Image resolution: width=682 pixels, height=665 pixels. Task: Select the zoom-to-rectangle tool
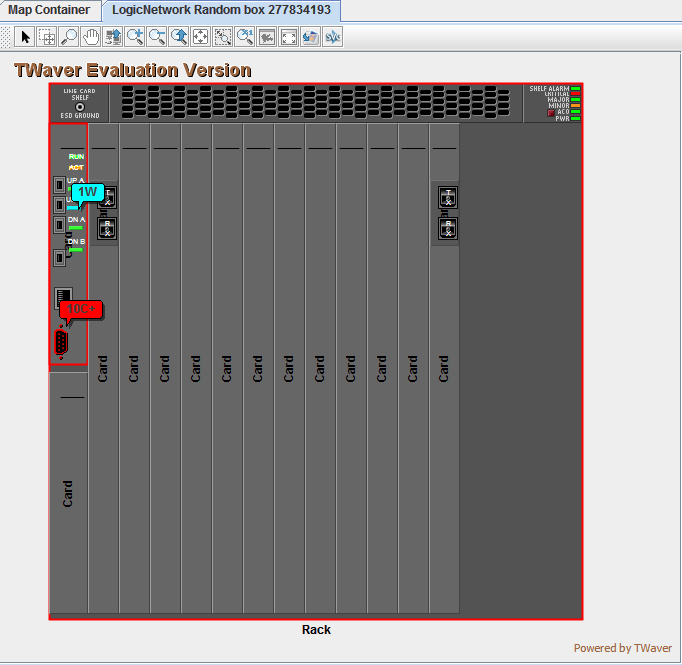[x=223, y=37]
